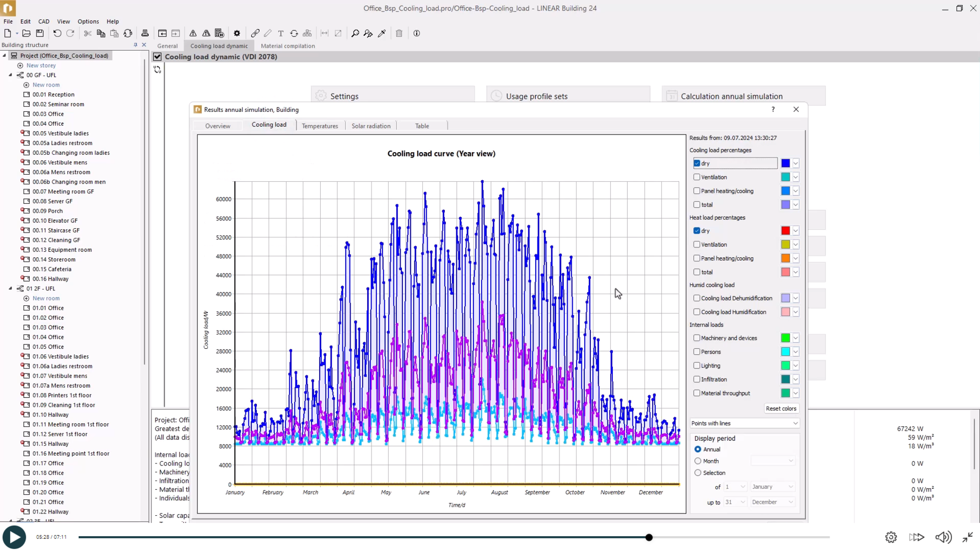Click the Reset colors button
The width and height of the screenshot is (980, 551).
click(780, 409)
